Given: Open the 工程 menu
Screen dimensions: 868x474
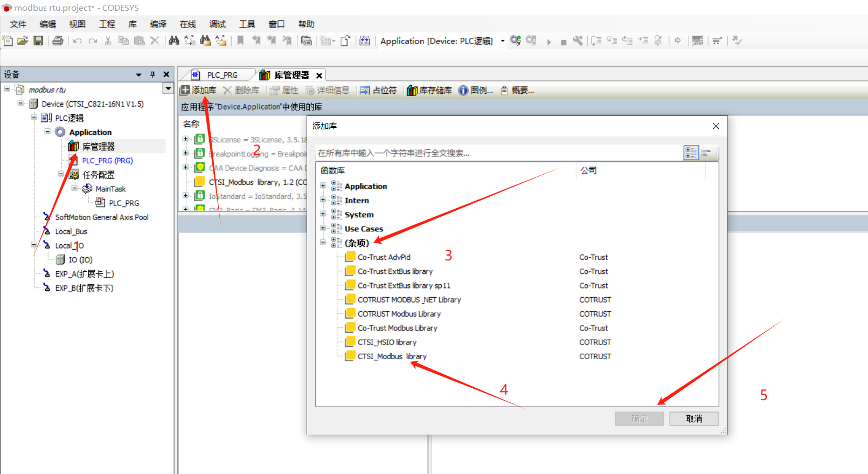Looking at the screenshot, I should click(107, 24).
